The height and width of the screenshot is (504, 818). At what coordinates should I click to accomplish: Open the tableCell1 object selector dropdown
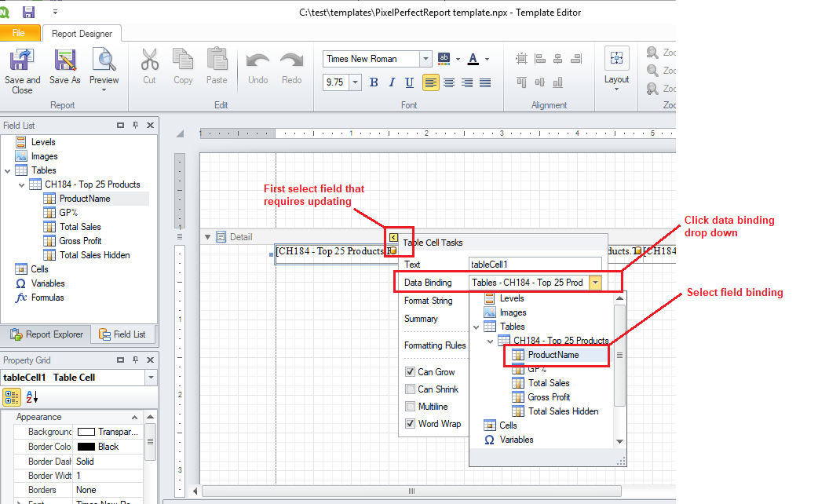[x=151, y=378]
